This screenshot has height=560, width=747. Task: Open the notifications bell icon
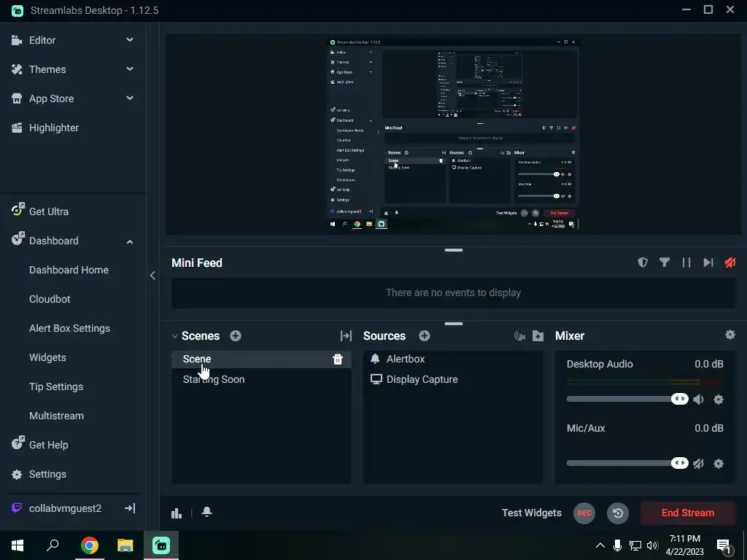pos(206,512)
